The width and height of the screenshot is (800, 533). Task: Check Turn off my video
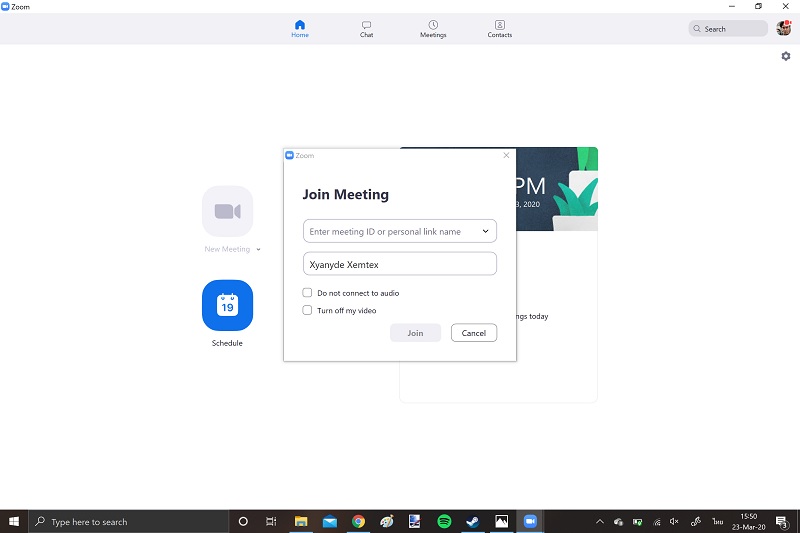click(x=307, y=310)
